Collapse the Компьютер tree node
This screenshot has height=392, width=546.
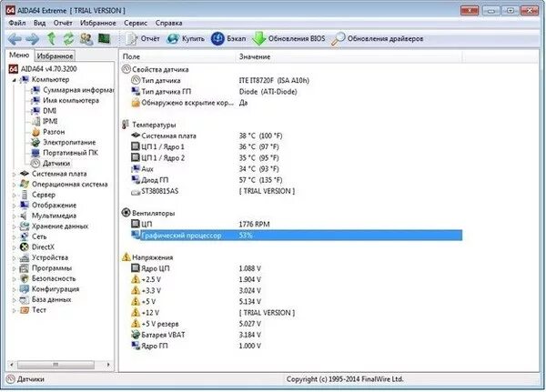tap(15, 80)
